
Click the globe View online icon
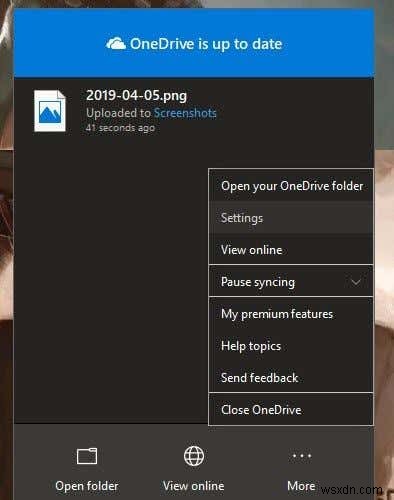tap(194, 456)
